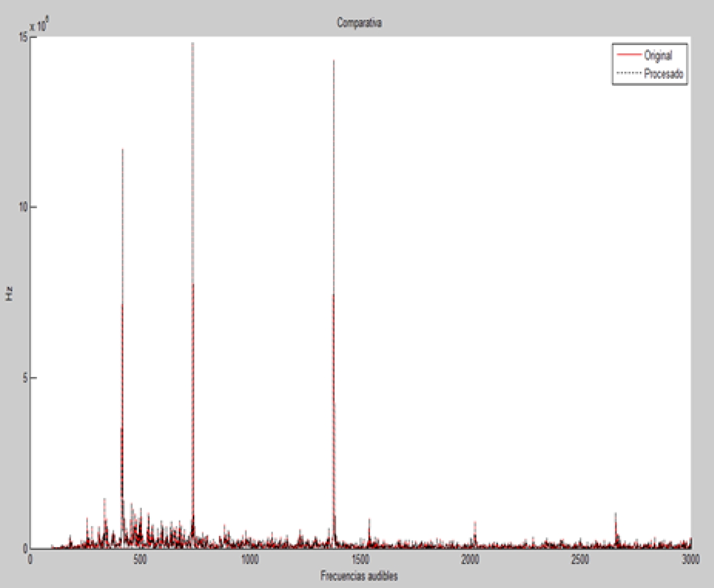Click the top of the peak just below 500
Image resolution: width=714 pixels, height=588 pixels.
[x=123, y=151]
